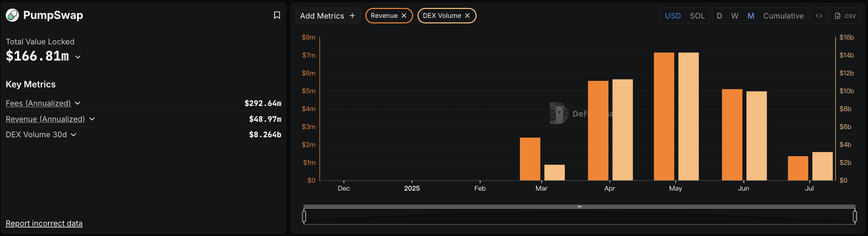The image size is (868, 236).
Task: Click the PumpSwap title text
Action: click(53, 15)
